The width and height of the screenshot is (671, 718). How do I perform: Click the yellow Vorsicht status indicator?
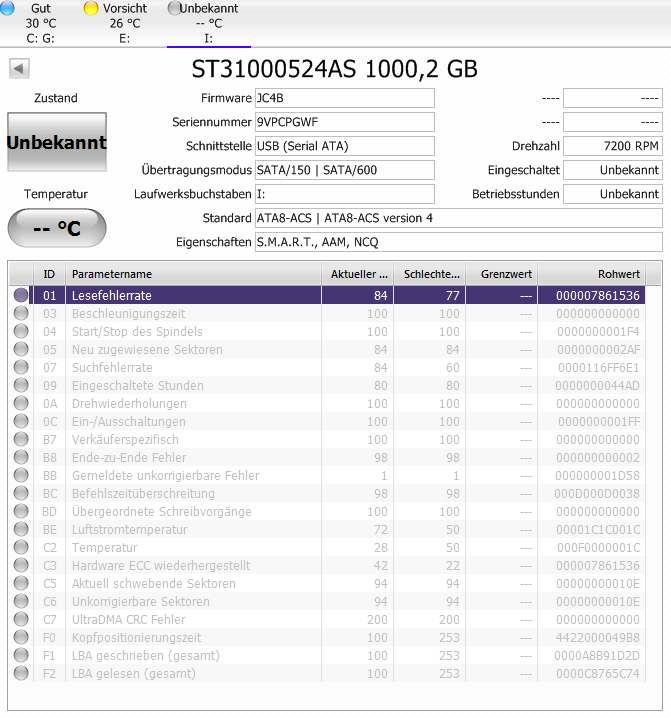(x=91, y=8)
